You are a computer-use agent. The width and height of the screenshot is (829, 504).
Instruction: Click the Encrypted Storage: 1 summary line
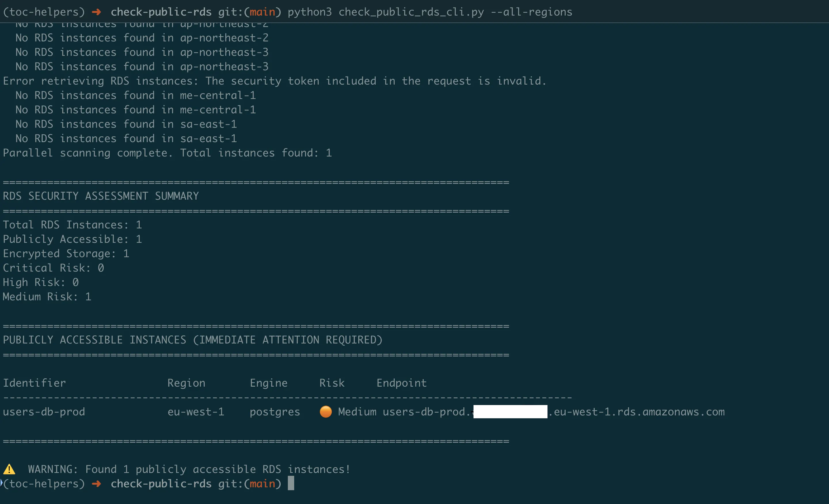coord(66,253)
